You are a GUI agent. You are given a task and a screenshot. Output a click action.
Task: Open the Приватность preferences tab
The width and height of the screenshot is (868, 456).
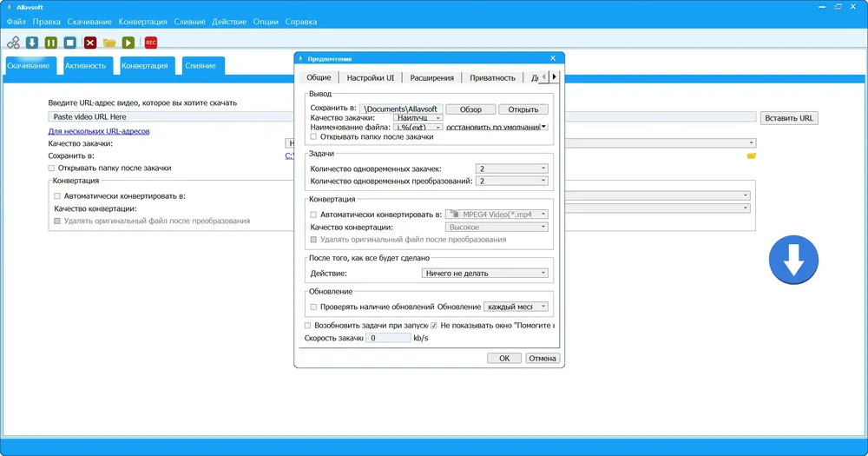coord(492,77)
